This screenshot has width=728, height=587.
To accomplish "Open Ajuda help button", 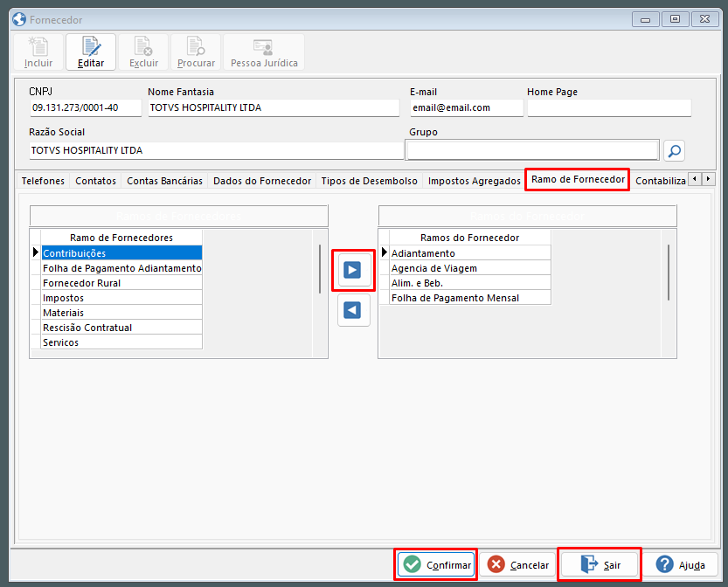I will coord(680,565).
